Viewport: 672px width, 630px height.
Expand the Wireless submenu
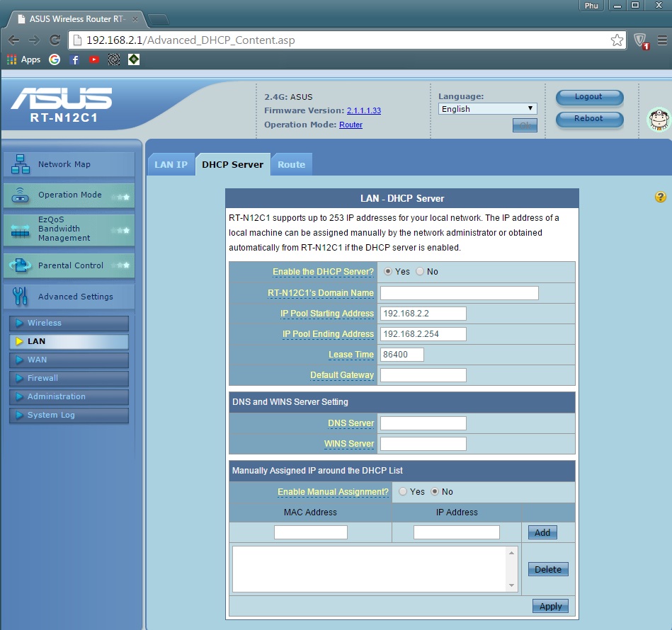pos(69,323)
